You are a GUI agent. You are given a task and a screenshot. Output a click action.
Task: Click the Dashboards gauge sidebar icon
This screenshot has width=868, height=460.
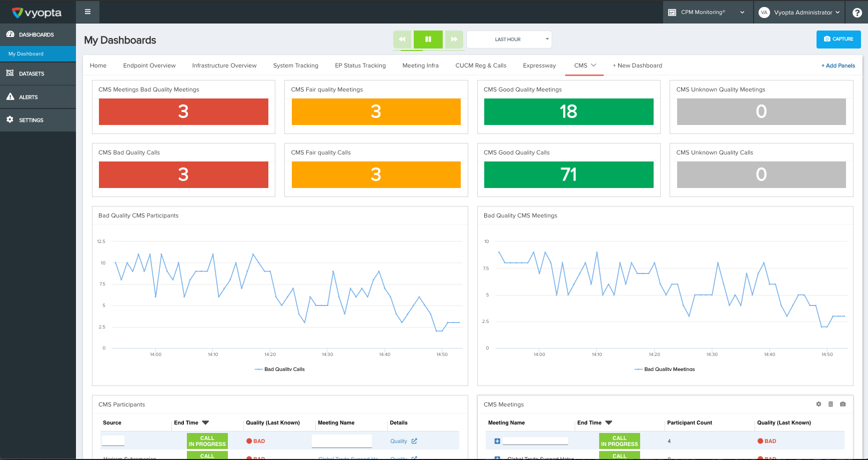tap(10, 34)
